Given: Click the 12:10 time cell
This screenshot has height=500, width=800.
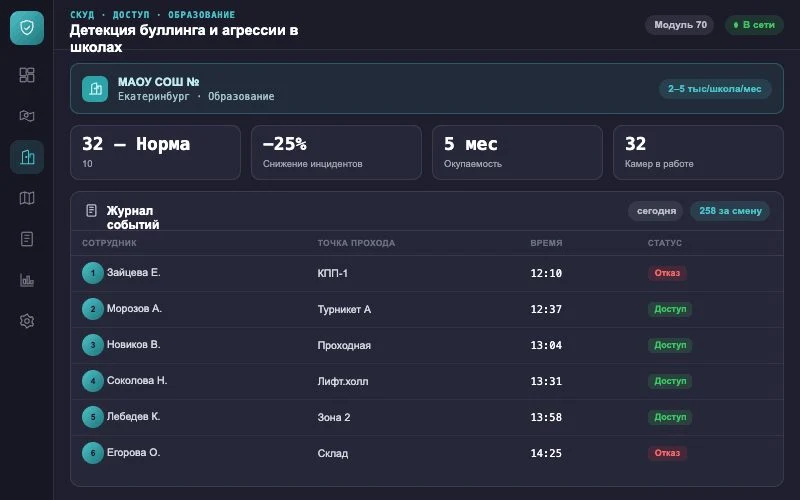Looking at the screenshot, I should click(546, 273).
